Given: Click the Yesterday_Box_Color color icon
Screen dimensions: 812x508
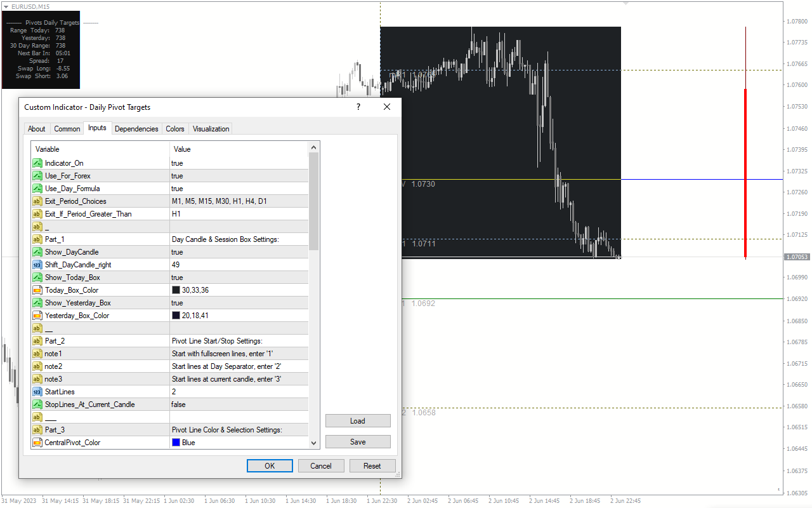Looking at the screenshot, I should point(37,316).
